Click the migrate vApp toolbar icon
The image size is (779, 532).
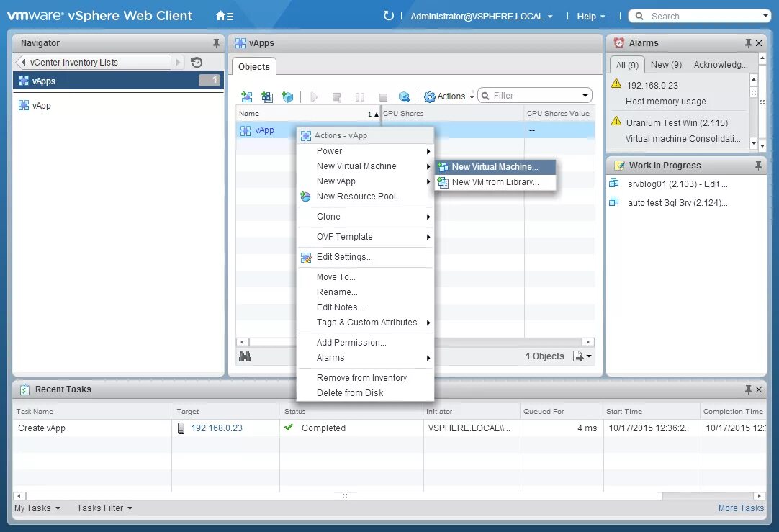coord(405,96)
